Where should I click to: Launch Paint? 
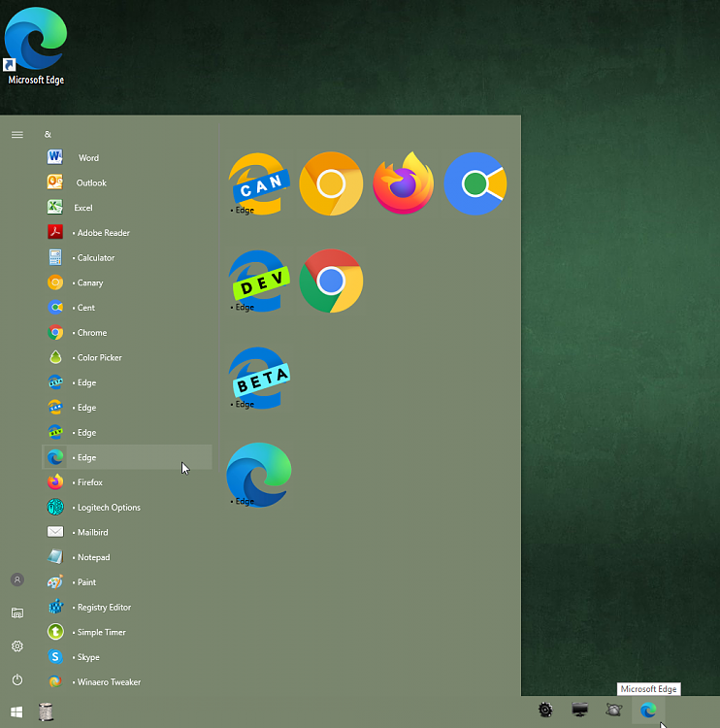point(127,582)
